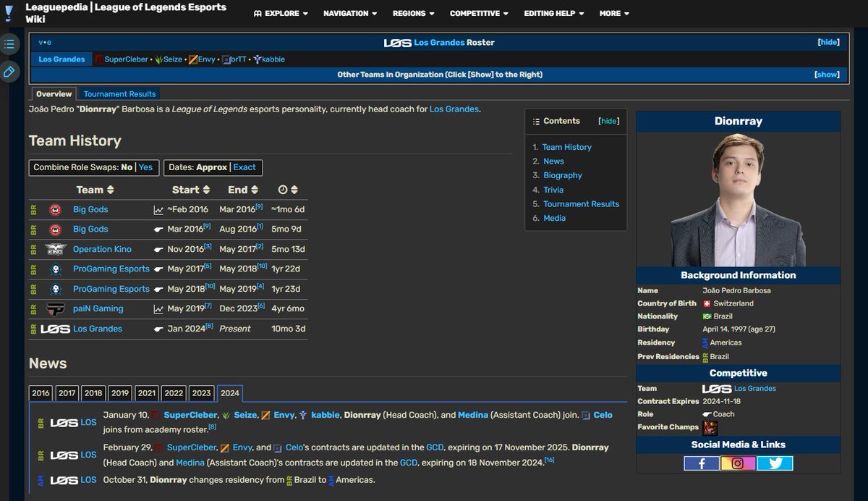Open paiN Gaming team link
The height and width of the screenshot is (501, 868).
coord(98,308)
